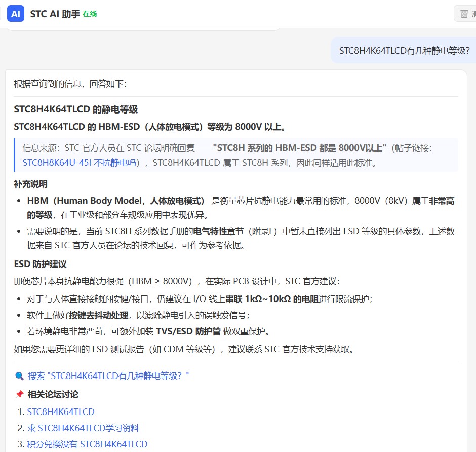Click the bold text 按键去抖动处理
Image resolution: width=476 pixels, height=452 pixels.
pos(99,315)
